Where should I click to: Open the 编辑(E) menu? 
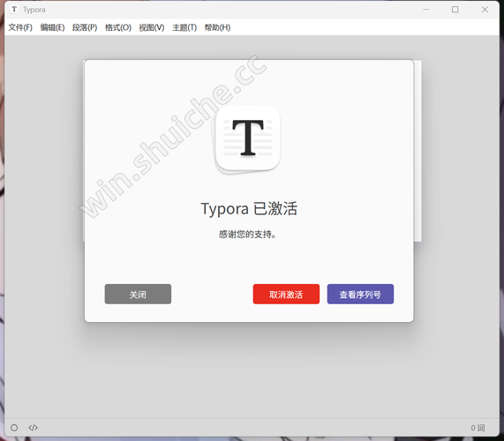52,27
